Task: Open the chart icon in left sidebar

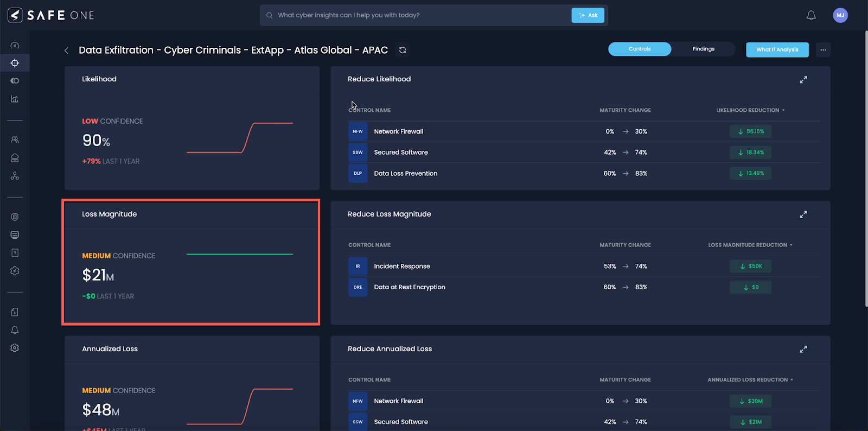Action: coord(15,99)
